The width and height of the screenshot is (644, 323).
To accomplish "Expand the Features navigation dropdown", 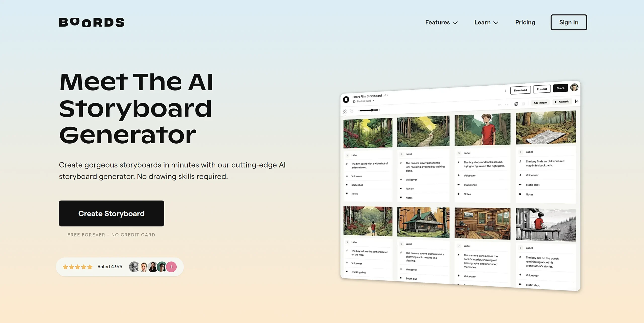I will click(x=441, y=22).
